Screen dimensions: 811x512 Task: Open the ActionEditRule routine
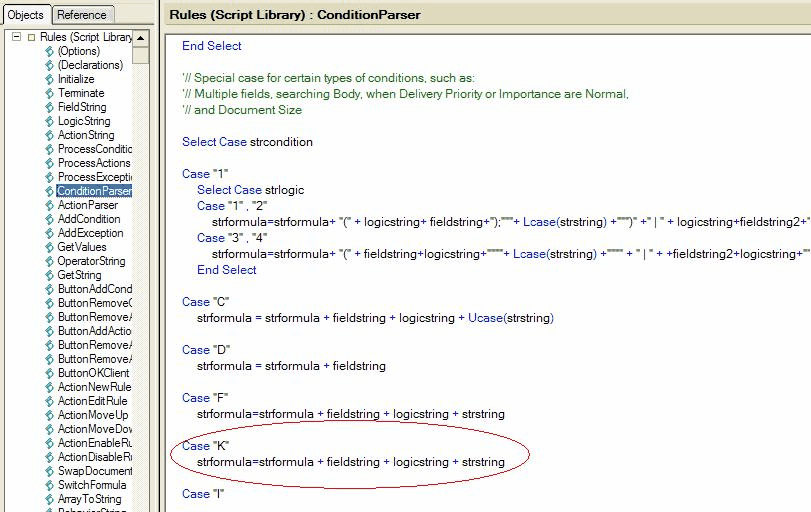click(92, 400)
